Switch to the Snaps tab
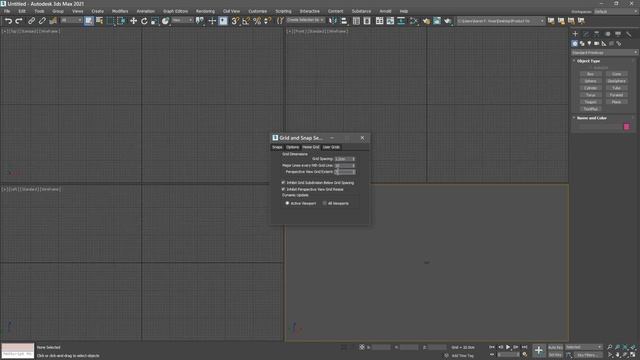 tap(277, 147)
